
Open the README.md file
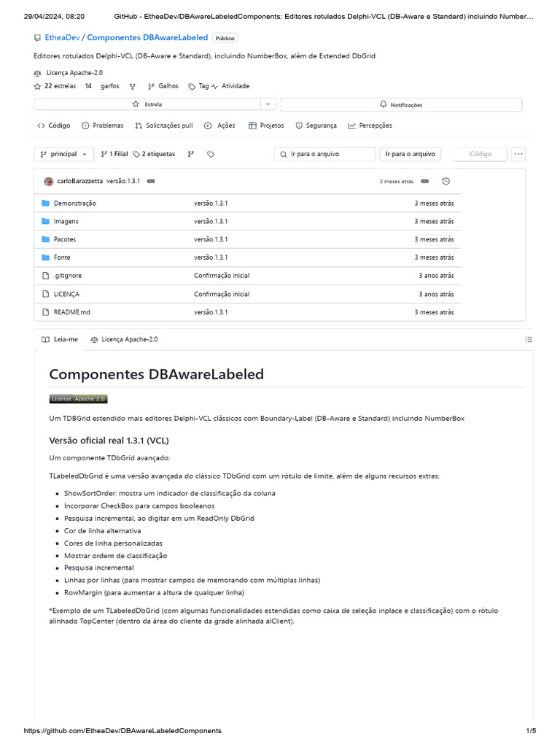click(x=72, y=312)
